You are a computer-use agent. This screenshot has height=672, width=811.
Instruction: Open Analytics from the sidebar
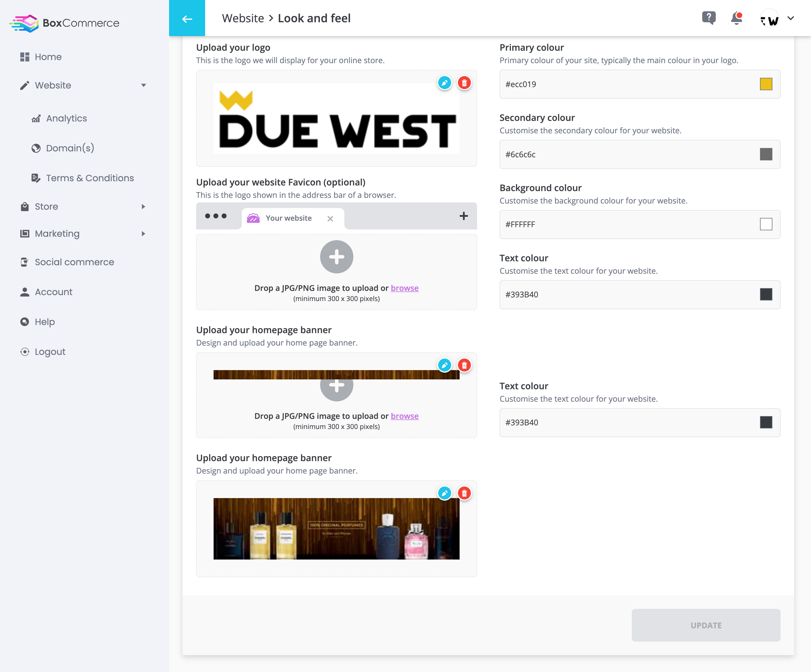[66, 118]
